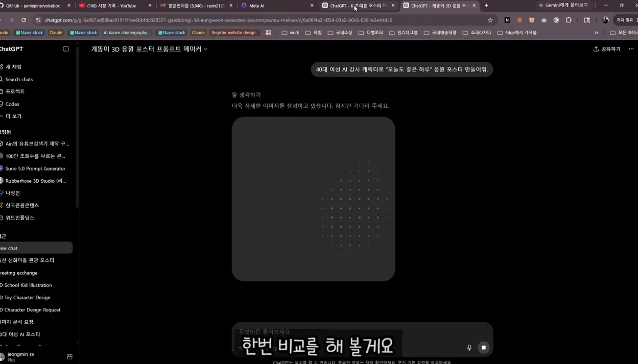This screenshot has width=638, height=364.
Task: Open the Toy Character Design chat
Action: point(26,297)
